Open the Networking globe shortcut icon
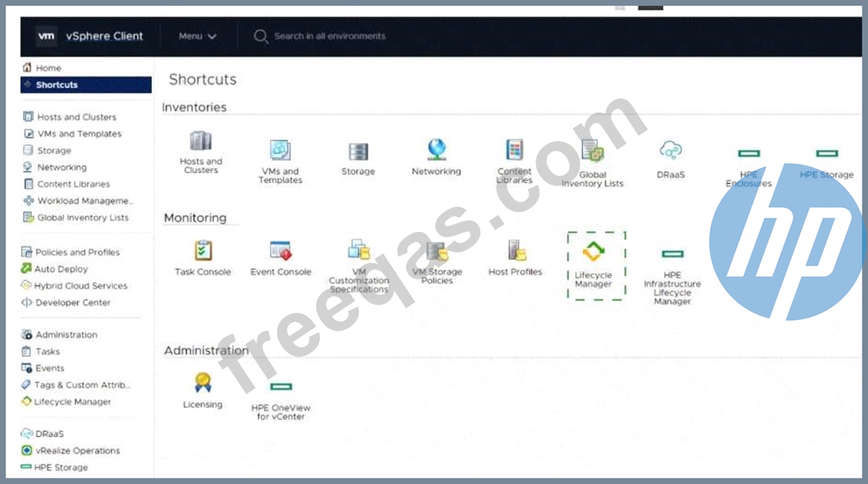Screen dimensions: 868x484 (x=436, y=150)
